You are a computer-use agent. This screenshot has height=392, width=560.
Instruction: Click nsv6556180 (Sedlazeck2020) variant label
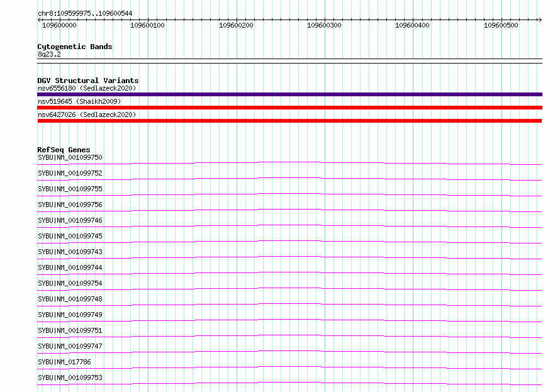(87, 88)
